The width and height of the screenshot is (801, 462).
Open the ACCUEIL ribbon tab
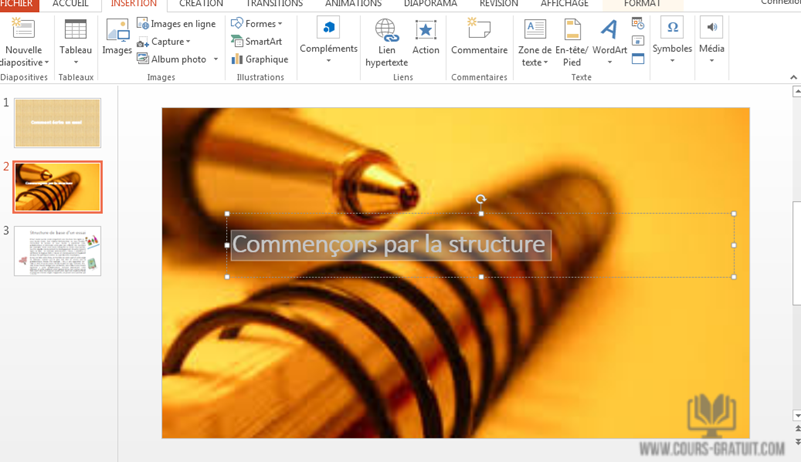pyautogui.click(x=70, y=4)
